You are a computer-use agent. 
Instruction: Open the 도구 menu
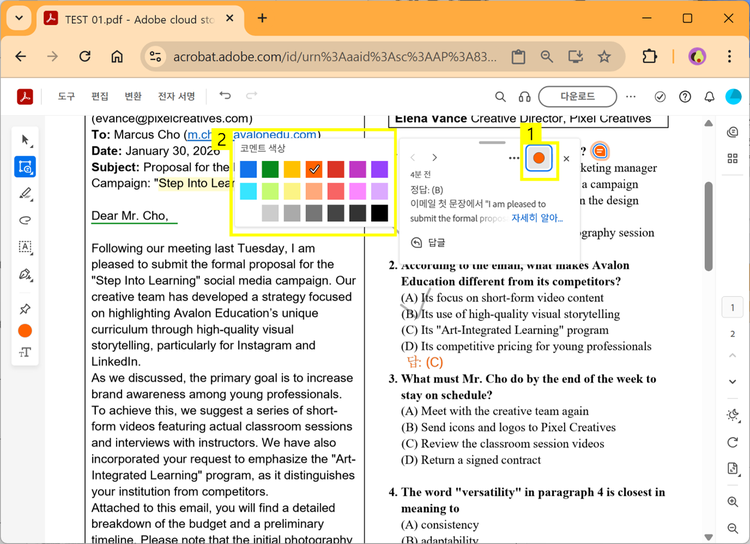tap(66, 97)
